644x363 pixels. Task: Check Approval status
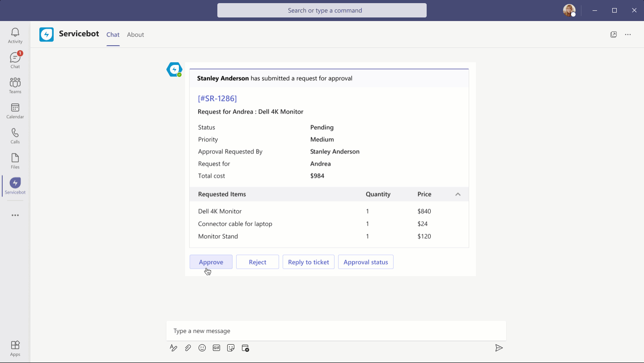coord(366,262)
